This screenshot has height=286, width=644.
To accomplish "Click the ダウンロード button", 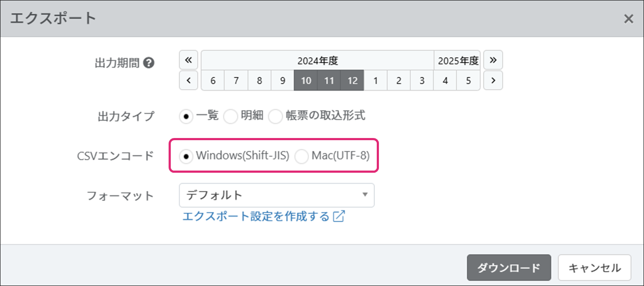I will coord(508,268).
